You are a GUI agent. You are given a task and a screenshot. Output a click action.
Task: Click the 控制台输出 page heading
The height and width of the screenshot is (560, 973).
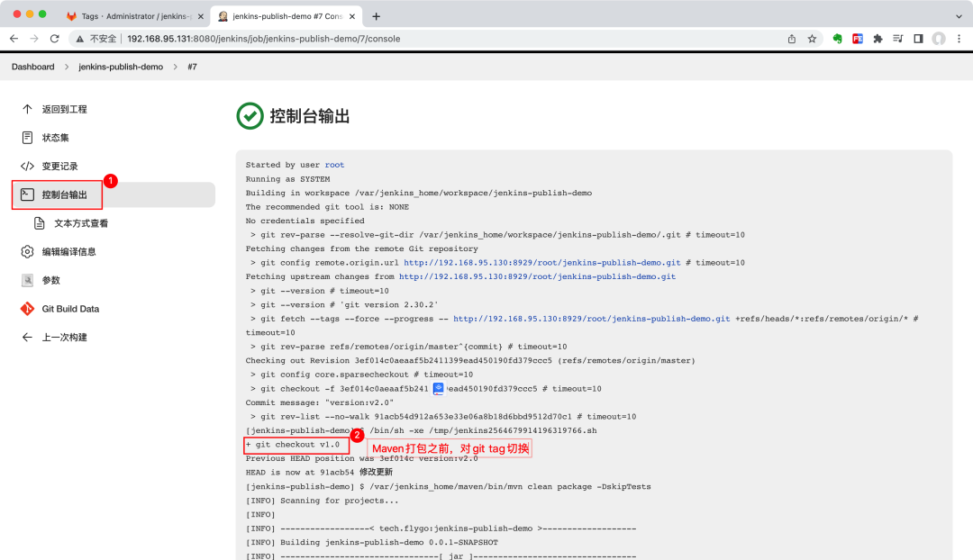[310, 116]
